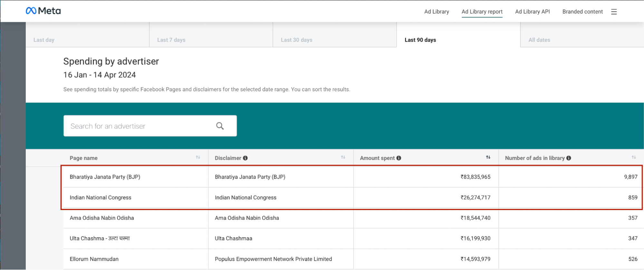Click Disclaimer column header
The width and height of the screenshot is (644, 270).
tap(228, 158)
